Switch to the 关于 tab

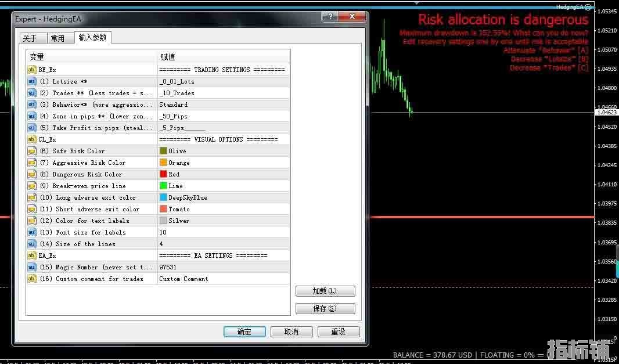pos(30,38)
